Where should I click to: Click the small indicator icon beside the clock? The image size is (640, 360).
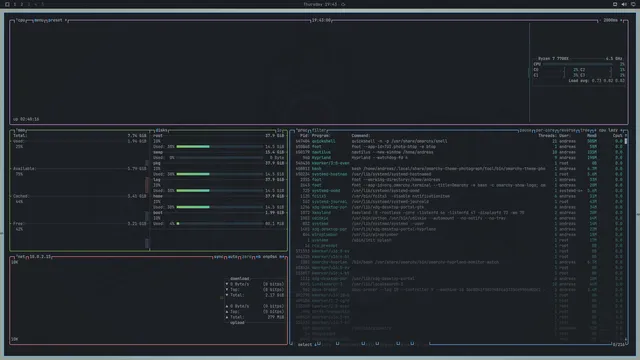(343, 4)
